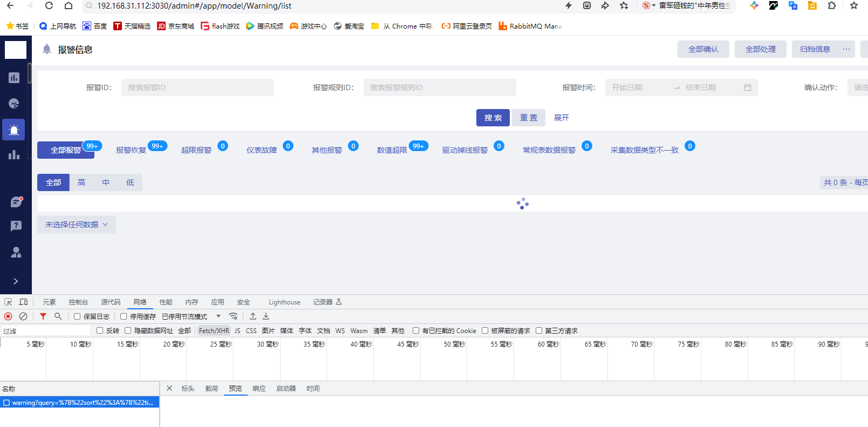Open messages sidebar icon with red dot
This screenshot has height=427, width=868.
[16, 202]
